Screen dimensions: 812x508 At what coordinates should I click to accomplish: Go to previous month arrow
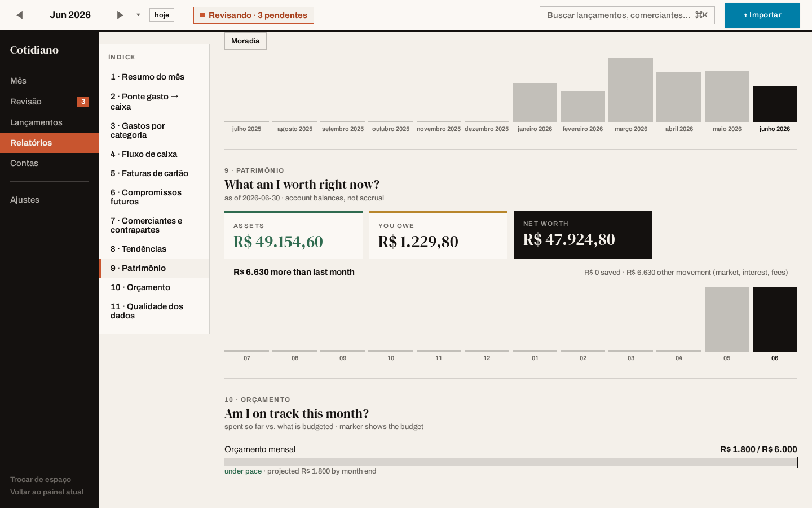pyautogui.click(x=19, y=15)
